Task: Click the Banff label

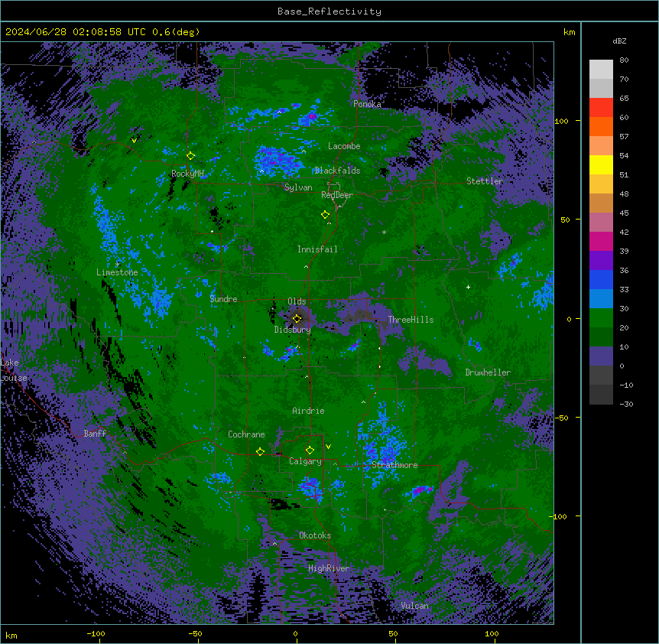Action: pos(95,434)
